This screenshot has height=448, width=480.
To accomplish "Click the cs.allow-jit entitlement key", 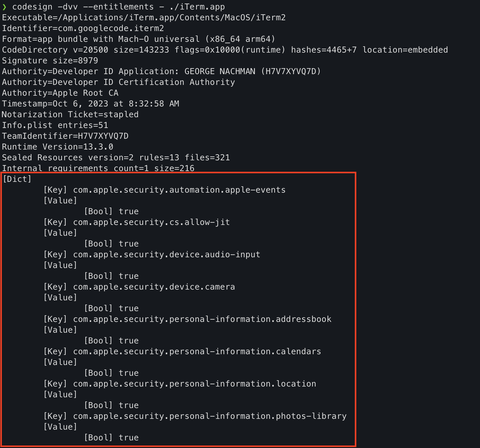I will 151,222.
